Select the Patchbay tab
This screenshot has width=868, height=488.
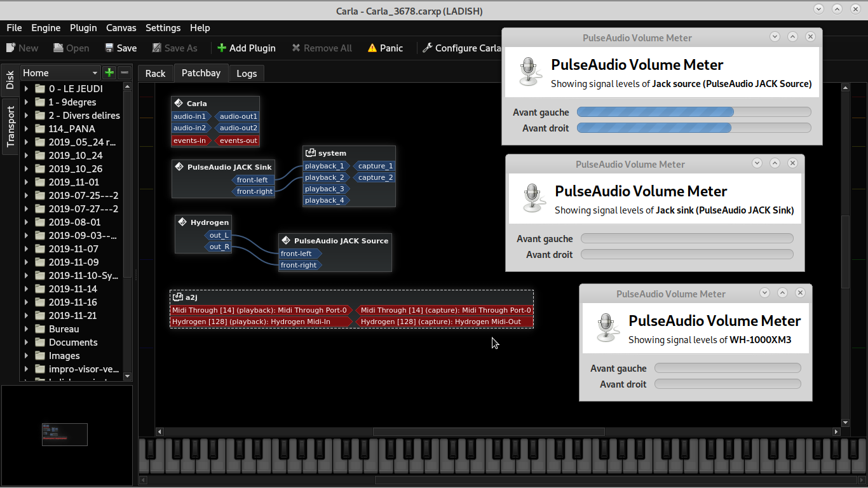tap(201, 72)
